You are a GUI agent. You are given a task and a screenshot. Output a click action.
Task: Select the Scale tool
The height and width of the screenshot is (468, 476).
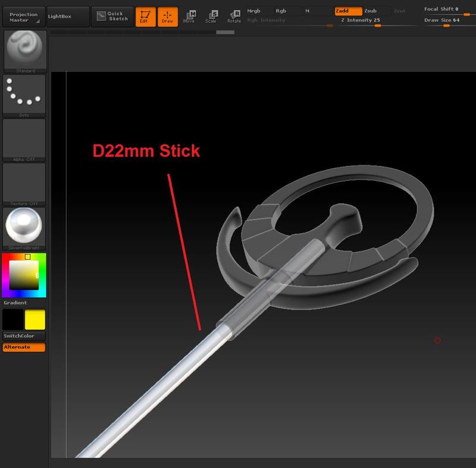(211, 17)
